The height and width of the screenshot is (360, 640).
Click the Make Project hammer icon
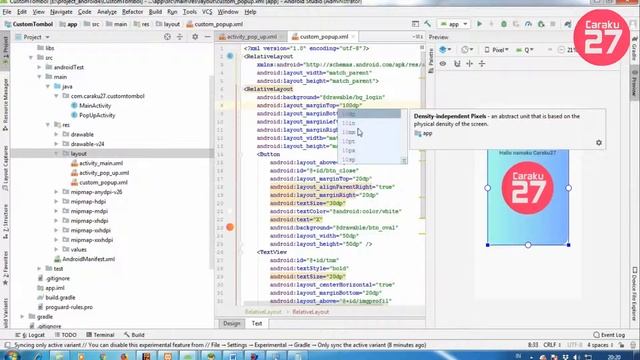click(x=427, y=24)
